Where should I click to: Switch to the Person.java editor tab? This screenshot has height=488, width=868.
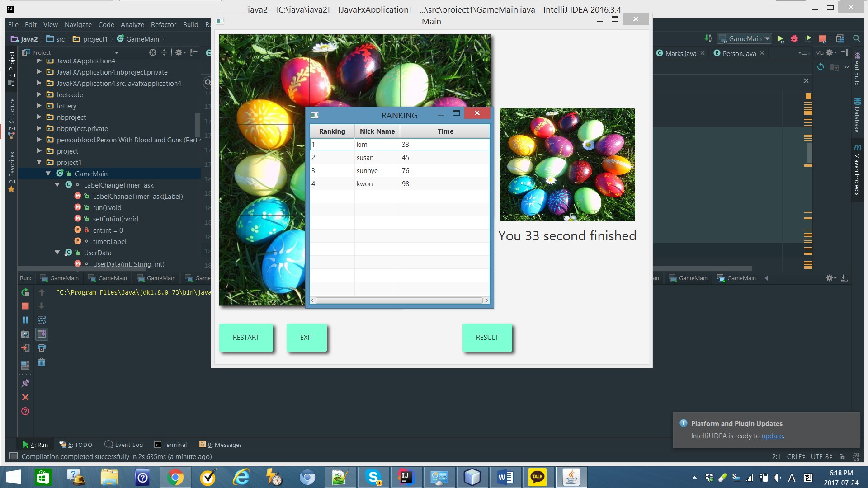pos(738,53)
